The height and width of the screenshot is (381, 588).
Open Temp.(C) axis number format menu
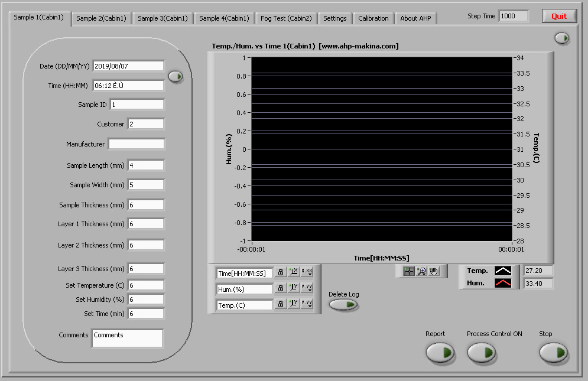(x=307, y=304)
